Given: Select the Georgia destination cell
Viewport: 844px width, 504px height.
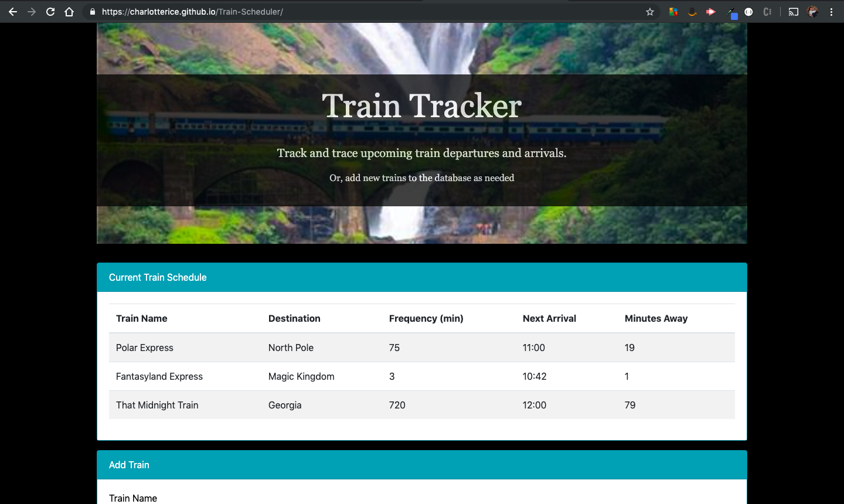Looking at the screenshot, I should (x=285, y=405).
